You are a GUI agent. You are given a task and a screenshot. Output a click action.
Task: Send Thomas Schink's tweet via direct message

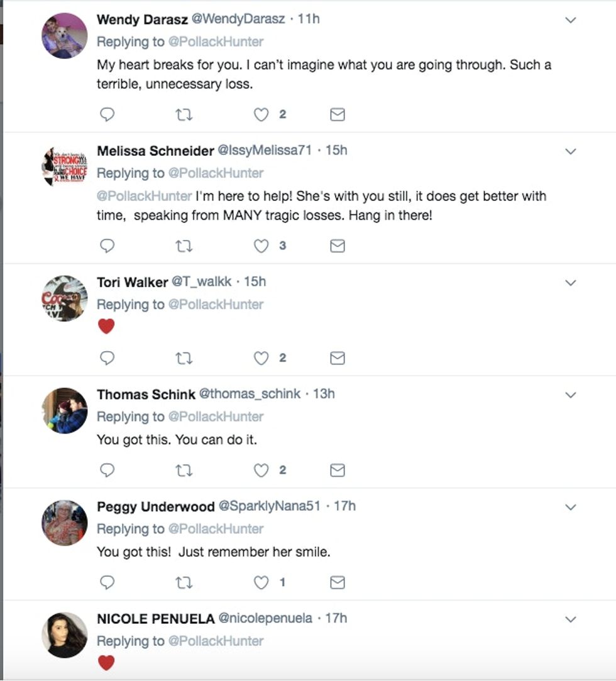point(338,471)
